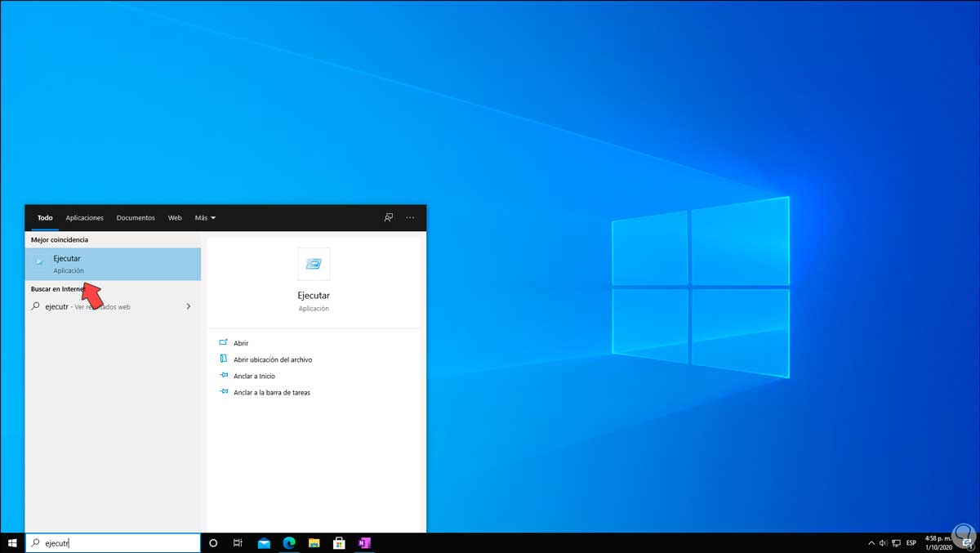Click the file location action icon

(x=224, y=359)
